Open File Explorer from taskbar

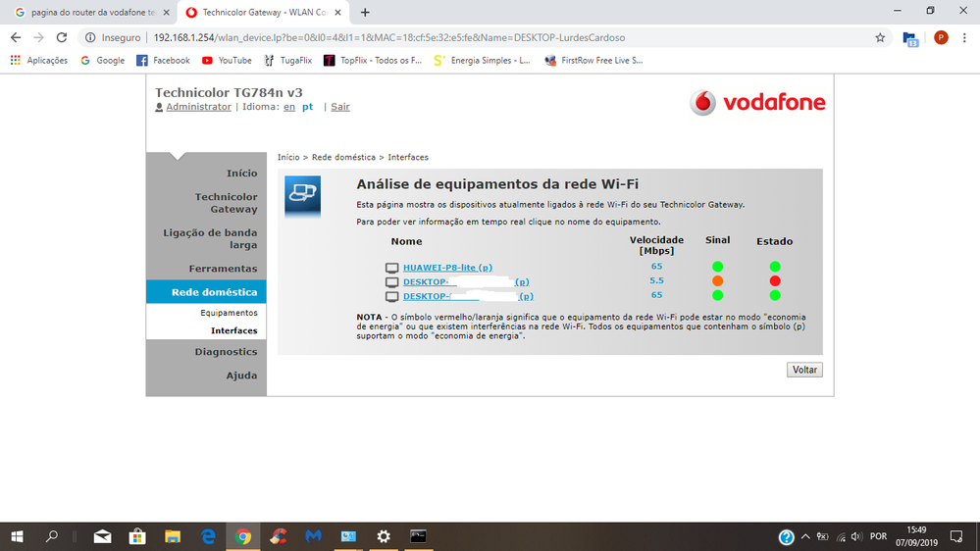[173, 536]
